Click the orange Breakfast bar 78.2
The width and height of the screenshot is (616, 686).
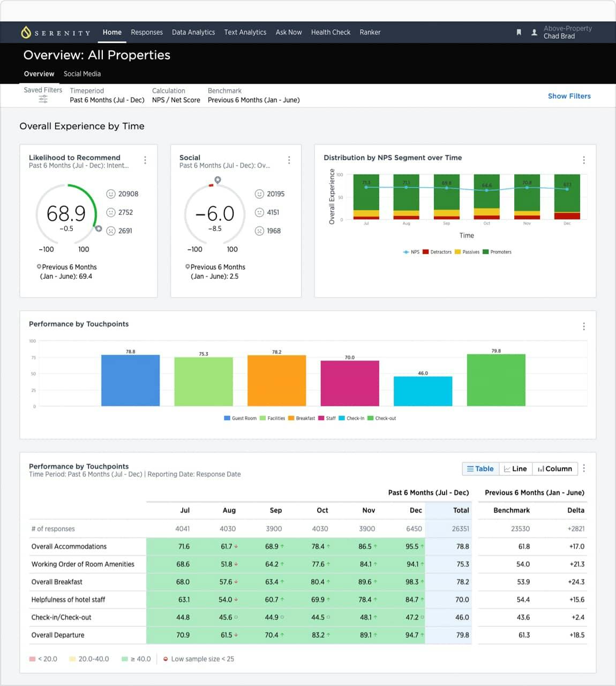coord(276,381)
